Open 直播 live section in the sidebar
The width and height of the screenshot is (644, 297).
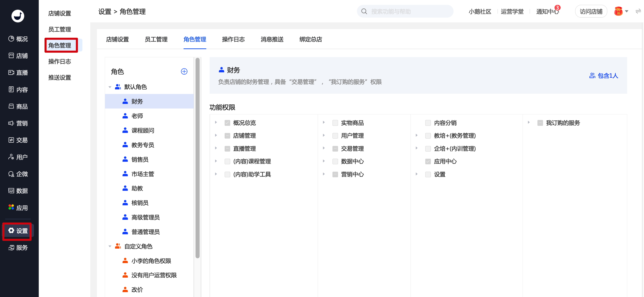point(18,73)
